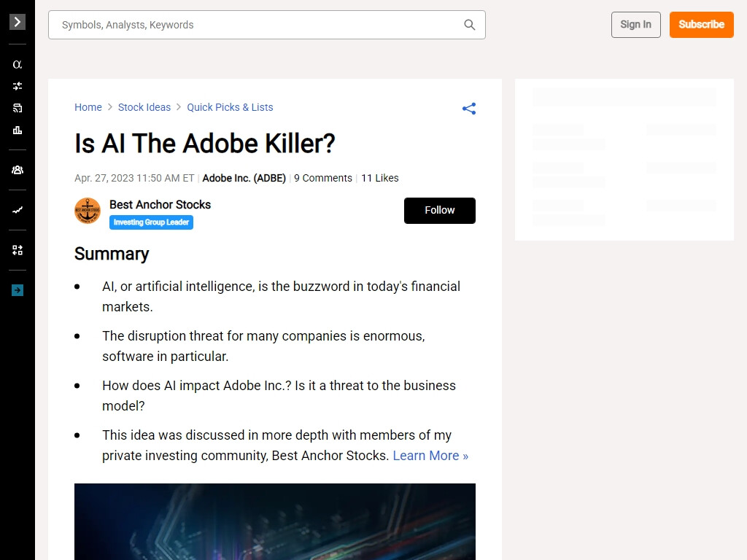Viewport: 747px width, 560px height.
Task: Open the Quick Picks & Lists breadcrumb
Action: (230, 107)
